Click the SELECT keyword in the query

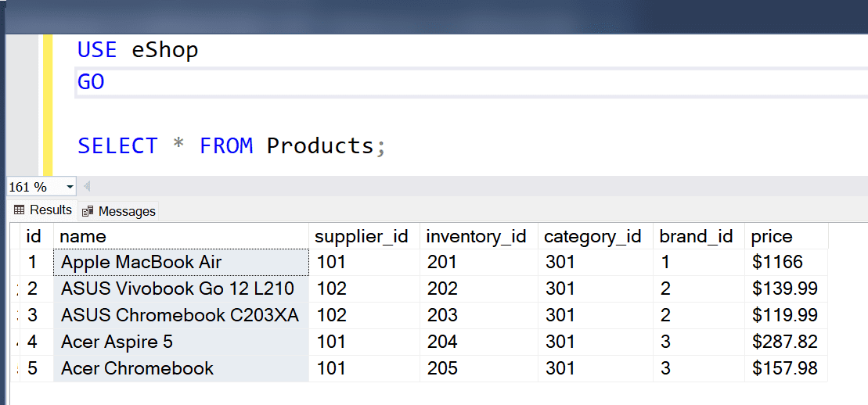pos(117,146)
